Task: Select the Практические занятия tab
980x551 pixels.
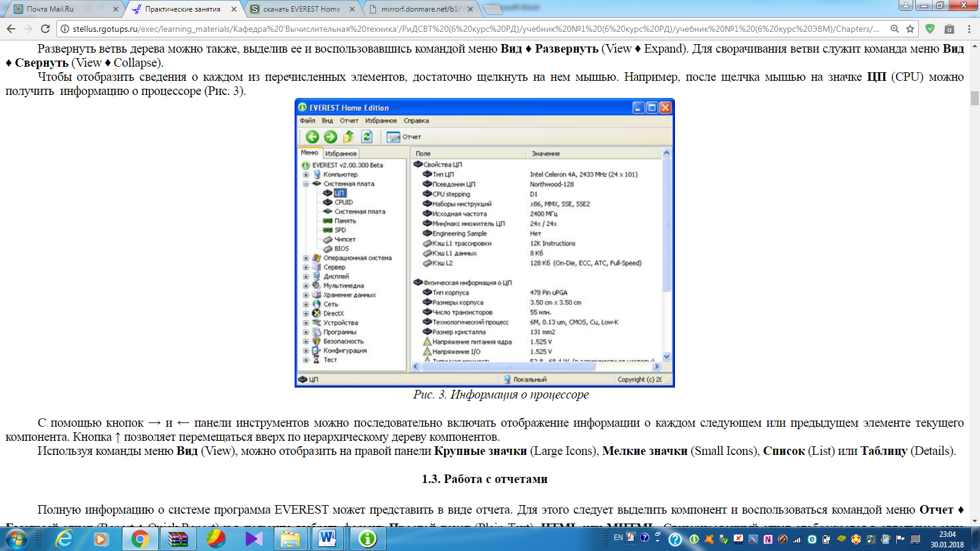Action: click(x=183, y=9)
